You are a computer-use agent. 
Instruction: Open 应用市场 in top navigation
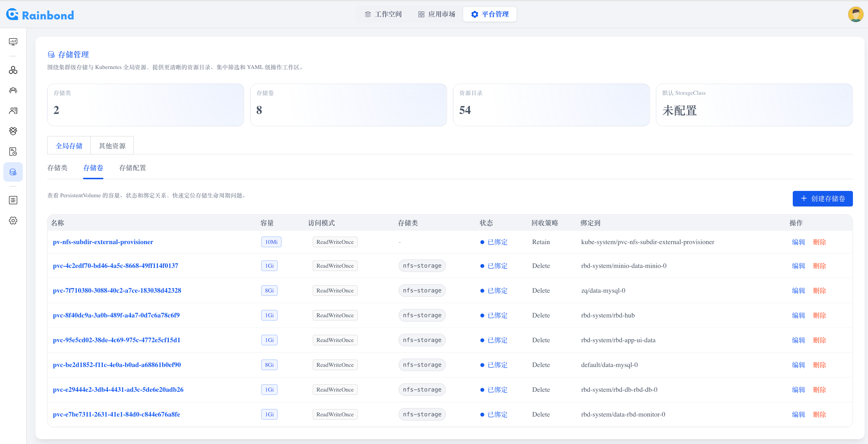pos(436,14)
